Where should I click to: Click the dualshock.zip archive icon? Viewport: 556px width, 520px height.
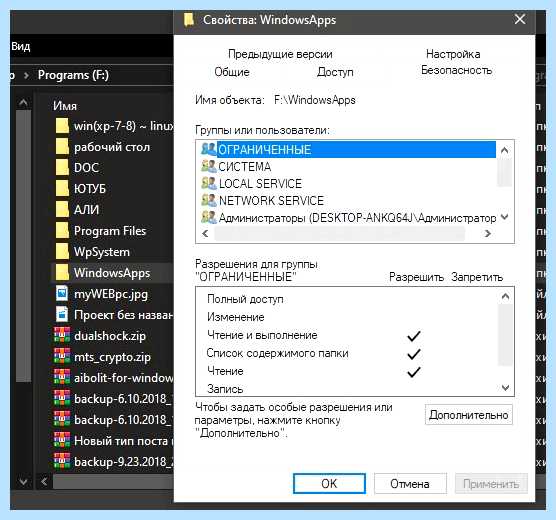(x=62, y=336)
